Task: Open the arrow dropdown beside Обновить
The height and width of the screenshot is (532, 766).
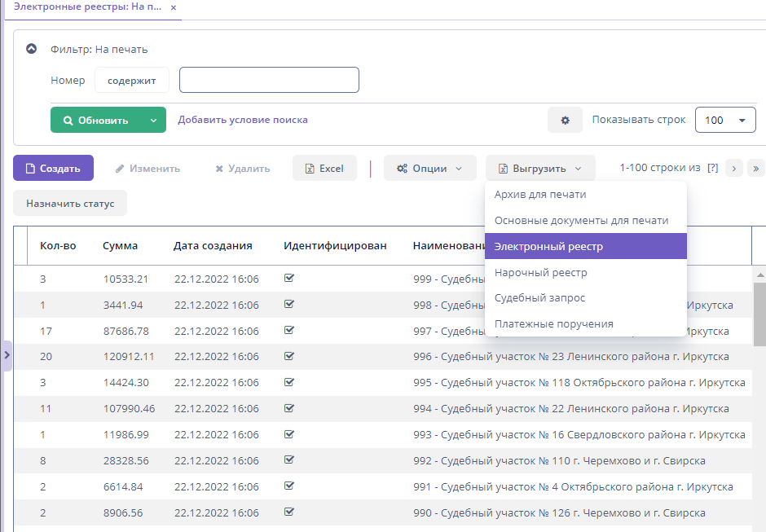Action: (x=153, y=120)
